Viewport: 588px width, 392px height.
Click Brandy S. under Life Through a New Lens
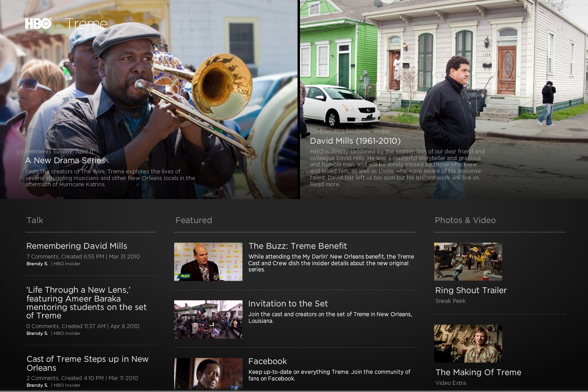pyautogui.click(x=37, y=333)
